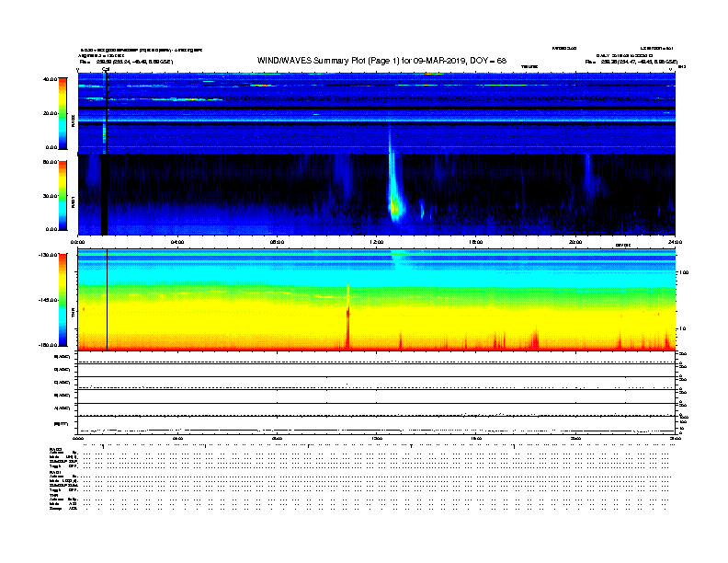Click the vertical TNR axis label
728x563 pixels.
pyautogui.click(x=73, y=314)
